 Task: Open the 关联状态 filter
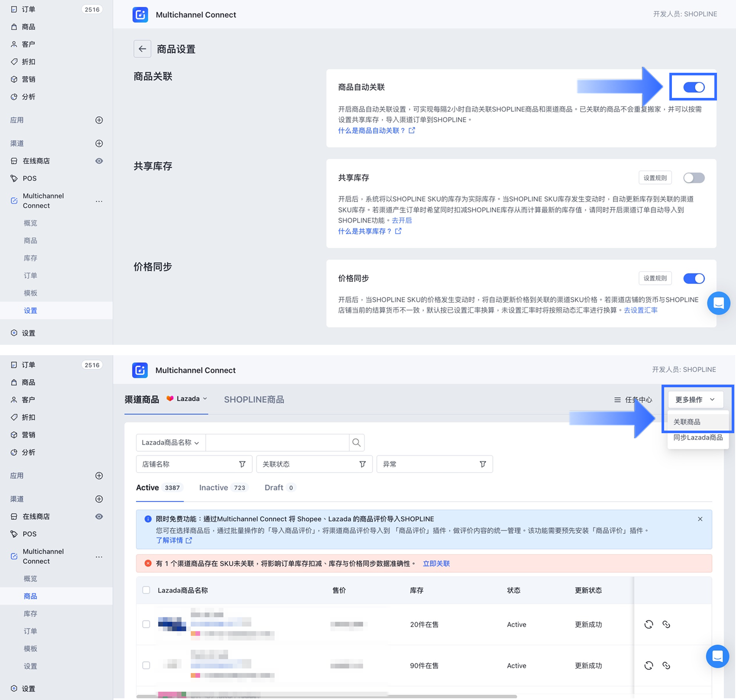314,464
